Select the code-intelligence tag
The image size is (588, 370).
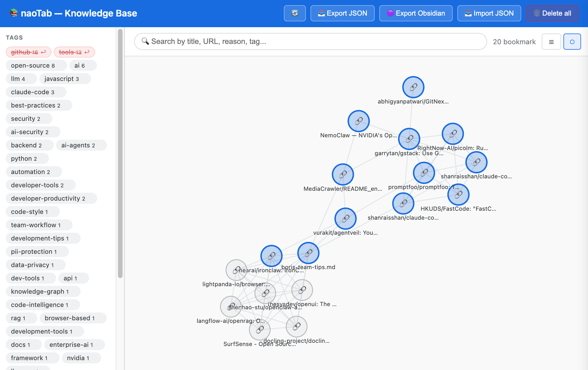click(43, 305)
